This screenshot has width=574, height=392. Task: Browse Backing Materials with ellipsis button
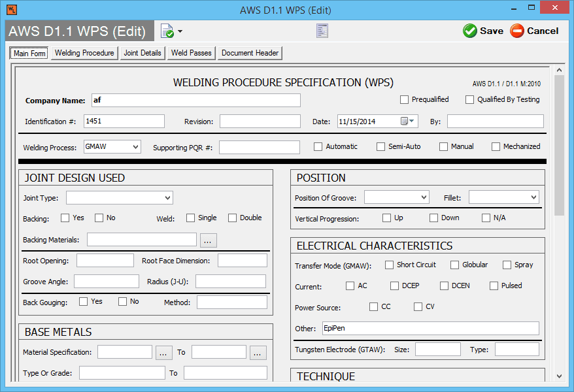[209, 240]
